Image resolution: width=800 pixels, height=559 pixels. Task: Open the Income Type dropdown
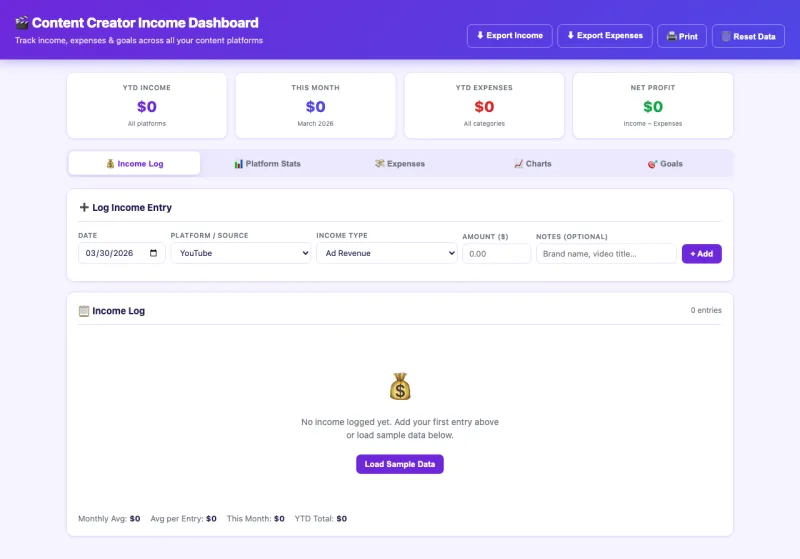tap(386, 254)
